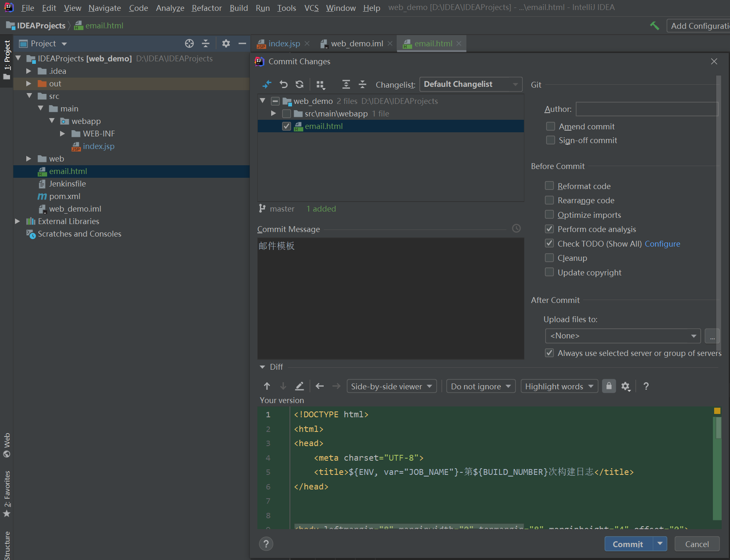This screenshot has width=730, height=560.
Task: Expand the src\main\webapp folder node
Action: pos(274,114)
